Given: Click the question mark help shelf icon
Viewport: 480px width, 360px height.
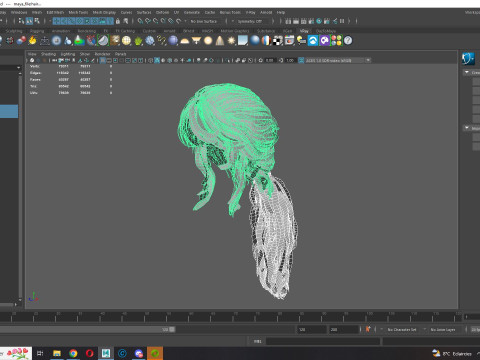Looking at the screenshot, I should pyautogui.click(x=348, y=41).
